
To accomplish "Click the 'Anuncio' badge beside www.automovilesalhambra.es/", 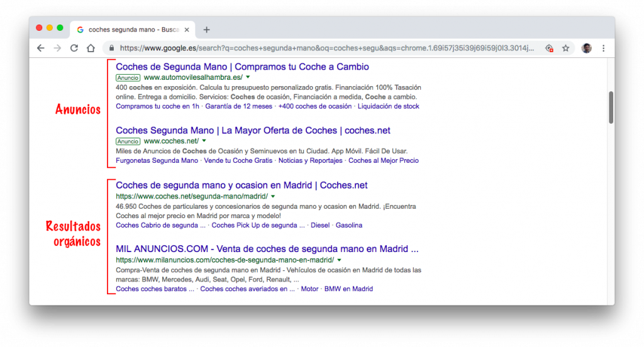I will pos(128,77).
